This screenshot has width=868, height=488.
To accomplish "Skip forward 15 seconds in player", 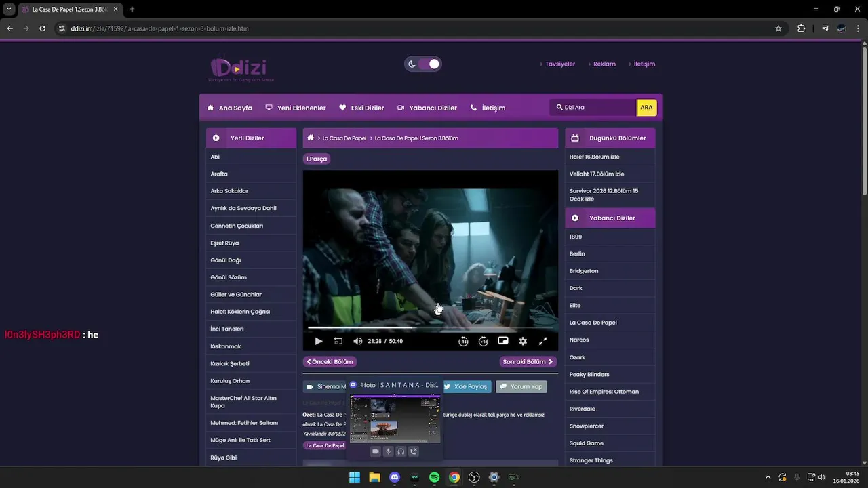I will tap(484, 341).
